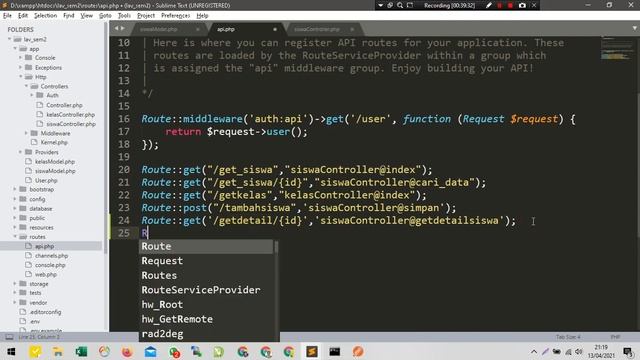Open Sublime Text taskbar icon
This screenshot has height=360, width=640.
[x=312, y=351]
